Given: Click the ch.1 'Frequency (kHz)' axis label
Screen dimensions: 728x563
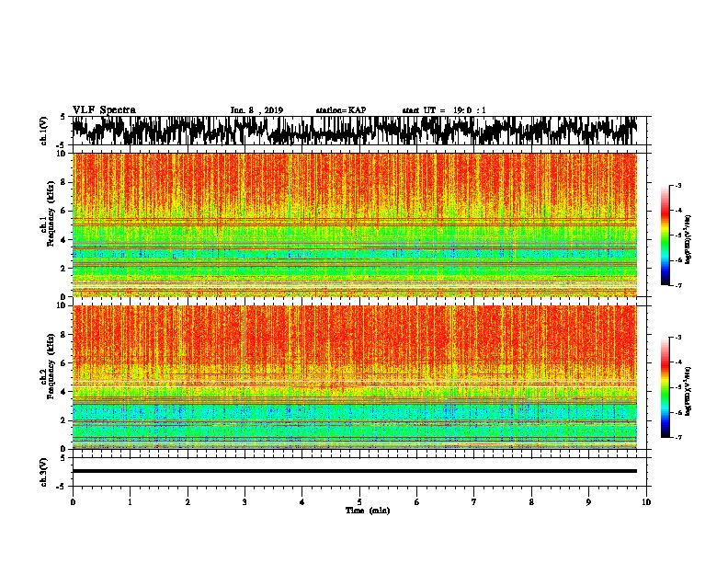Looking at the screenshot, I should (x=51, y=213).
